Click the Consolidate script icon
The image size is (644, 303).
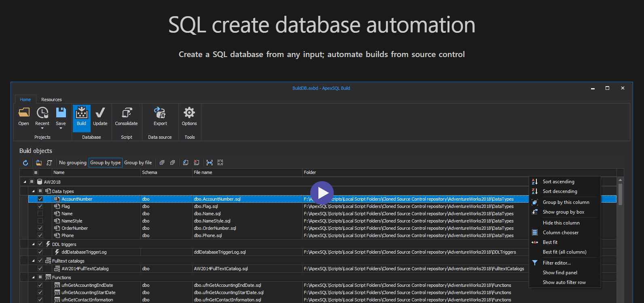[127, 112]
